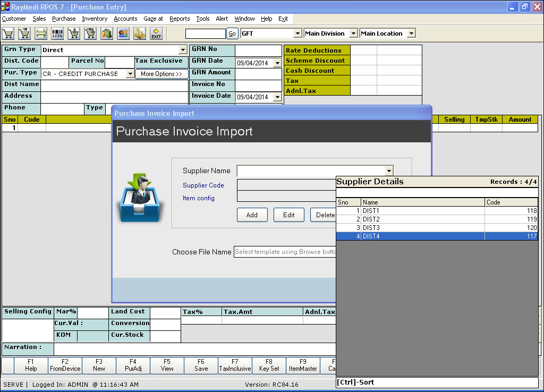Click the second cart icon with number tag
The width and height of the screenshot is (544, 392).
coord(24,33)
